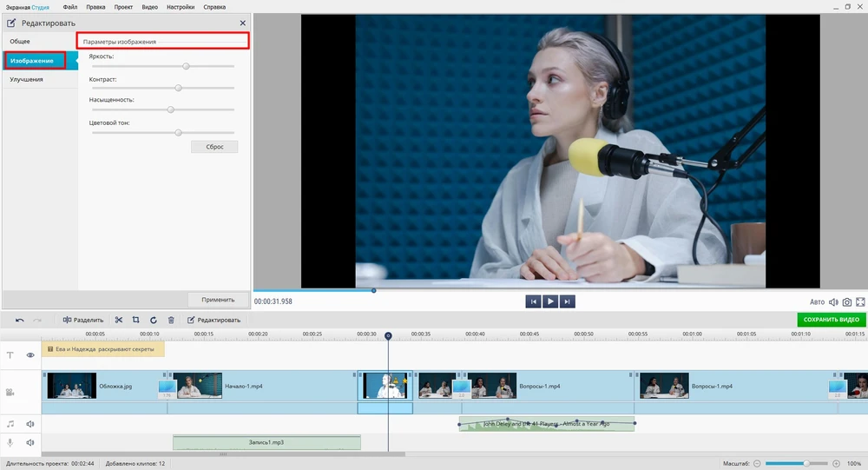Take a snapshot with the camera icon

click(847, 301)
